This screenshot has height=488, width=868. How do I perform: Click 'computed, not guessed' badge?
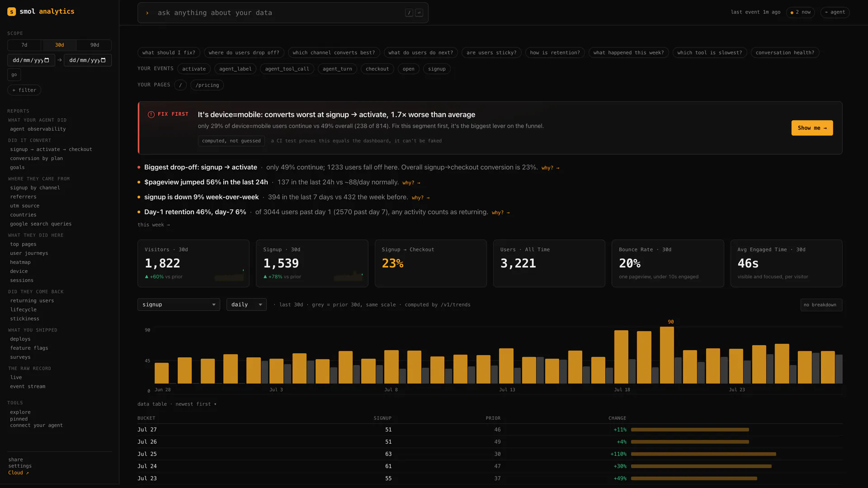[231, 141]
